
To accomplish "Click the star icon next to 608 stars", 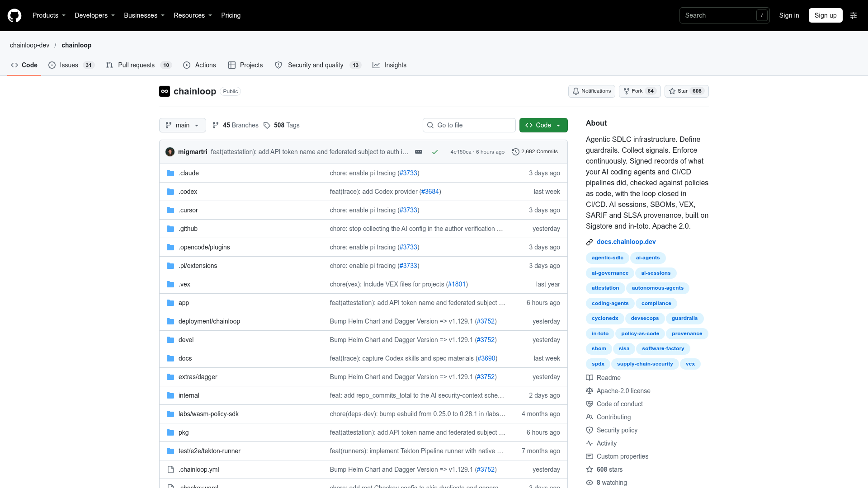I will click(590, 469).
